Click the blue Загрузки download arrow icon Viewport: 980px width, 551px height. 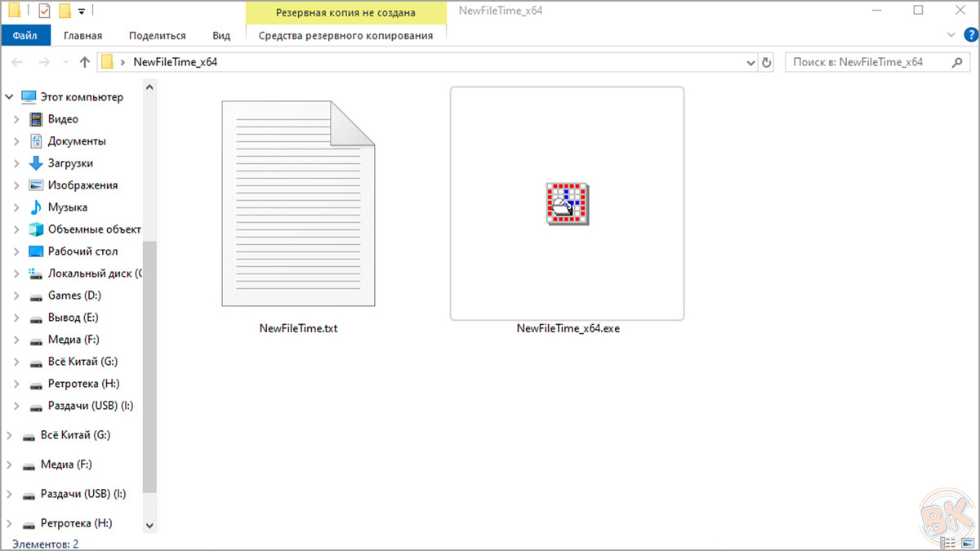tap(36, 163)
